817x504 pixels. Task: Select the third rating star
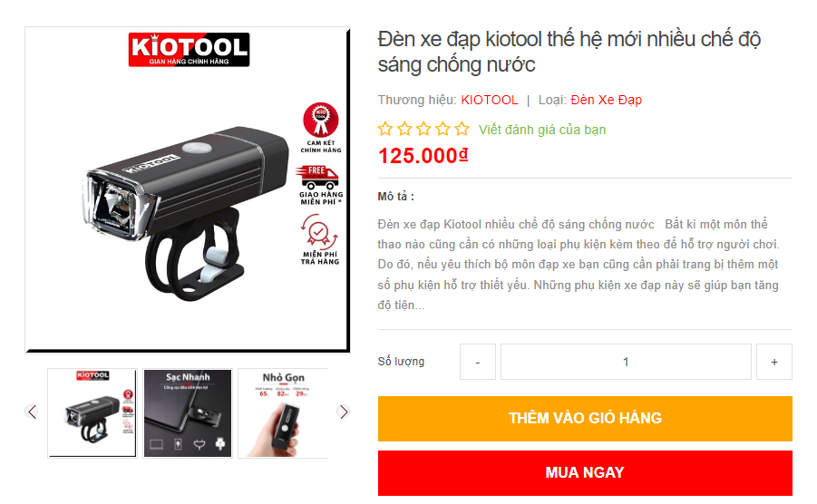pyautogui.click(x=423, y=129)
